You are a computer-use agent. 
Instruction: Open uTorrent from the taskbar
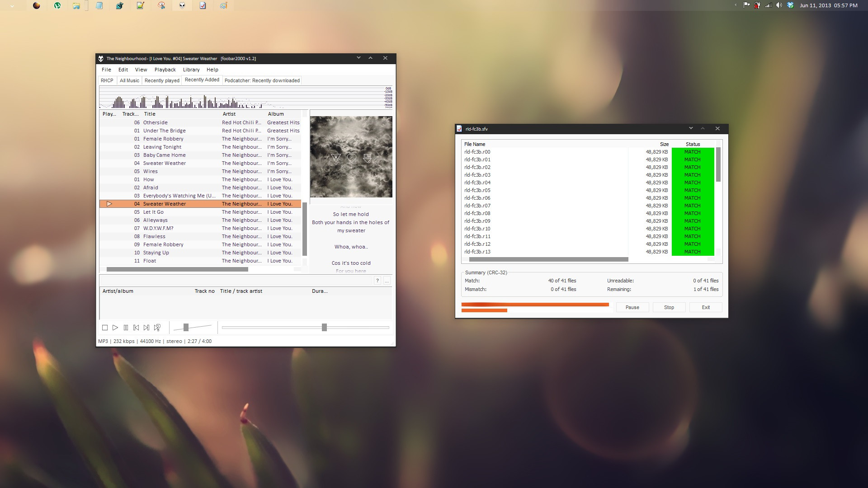point(57,5)
